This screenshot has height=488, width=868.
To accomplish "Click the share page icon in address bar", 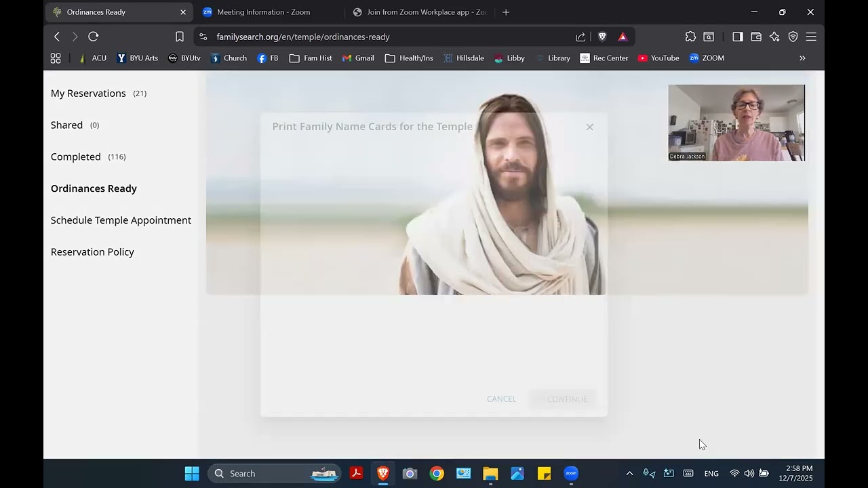I will tap(580, 37).
